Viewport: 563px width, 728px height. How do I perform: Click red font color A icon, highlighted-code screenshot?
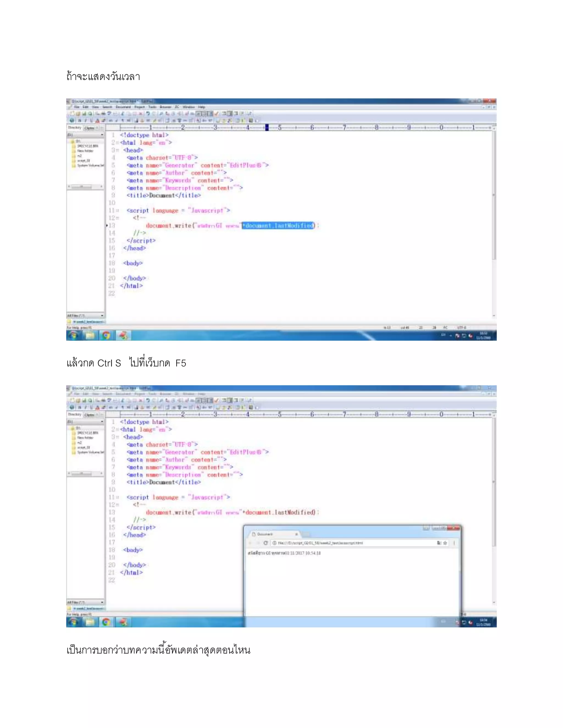pos(97,120)
